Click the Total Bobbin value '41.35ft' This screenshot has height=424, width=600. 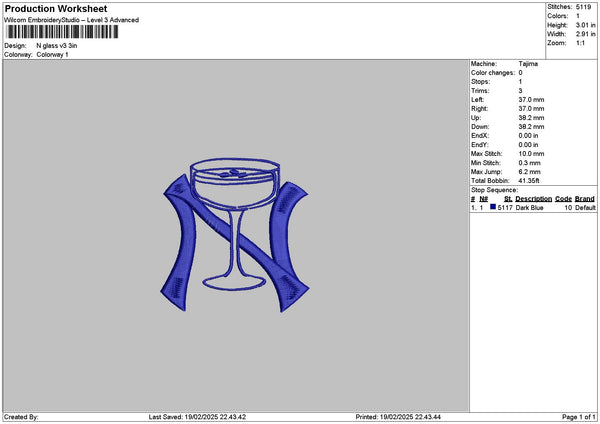[x=529, y=181]
